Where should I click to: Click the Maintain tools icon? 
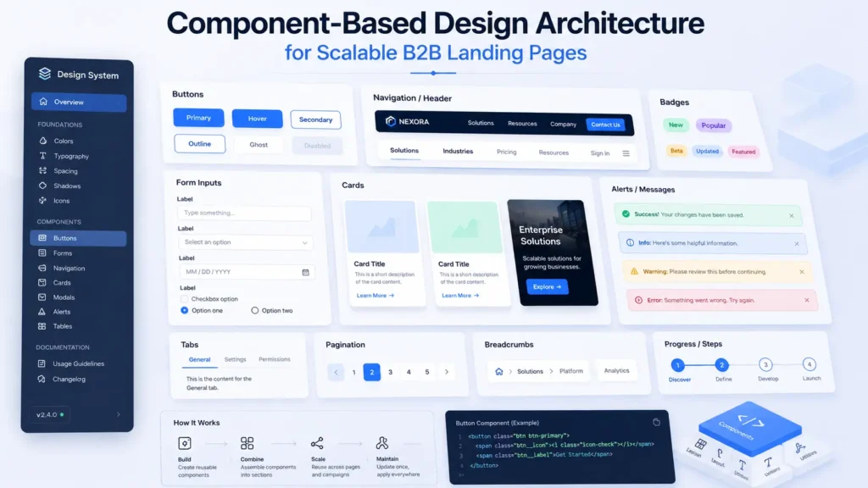pos(382,443)
